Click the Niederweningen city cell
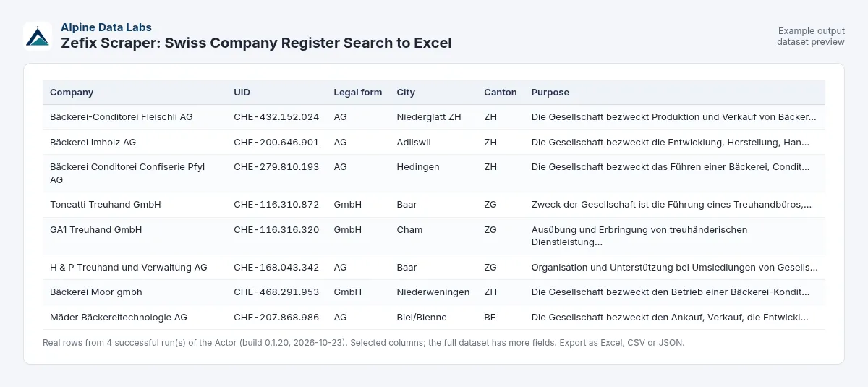This screenshot has height=387, width=868. coord(433,292)
